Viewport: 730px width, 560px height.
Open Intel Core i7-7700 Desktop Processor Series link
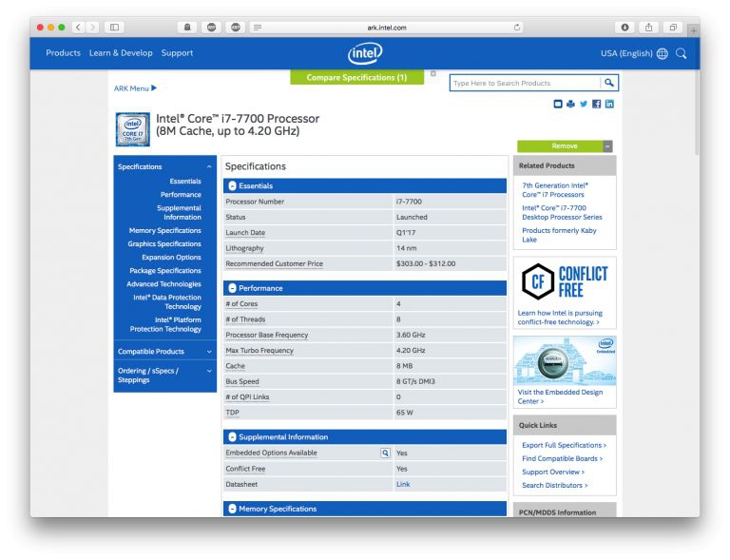tap(562, 212)
